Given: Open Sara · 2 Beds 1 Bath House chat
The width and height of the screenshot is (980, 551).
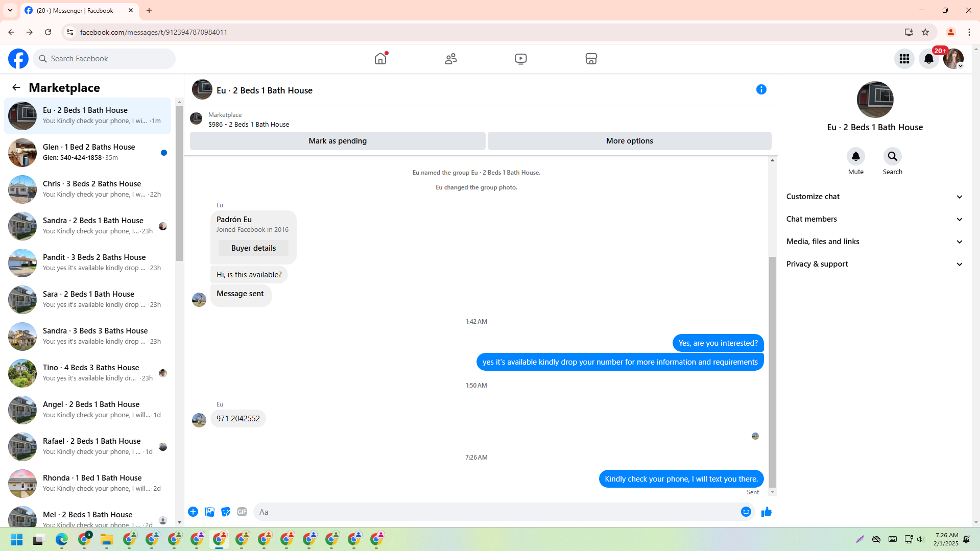Looking at the screenshot, I should click(87, 300).
